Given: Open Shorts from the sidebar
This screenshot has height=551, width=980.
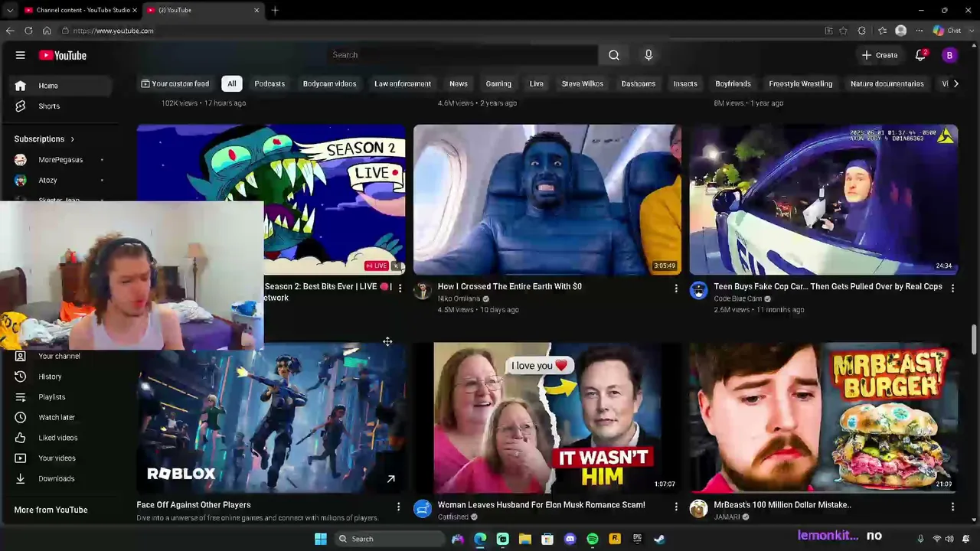Looking at the screenshot, I should pos(49,106).
